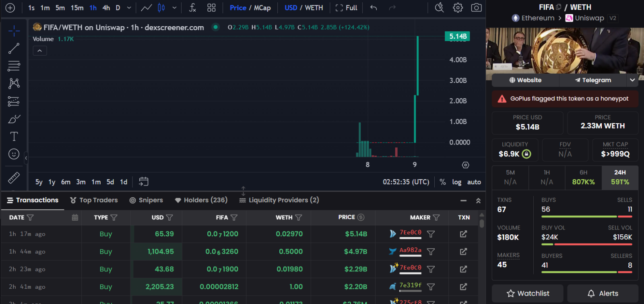The width and height of the screenshot is (644, 304).
Task: Select the 4h timeframe
Action: [x=106, y=8]
